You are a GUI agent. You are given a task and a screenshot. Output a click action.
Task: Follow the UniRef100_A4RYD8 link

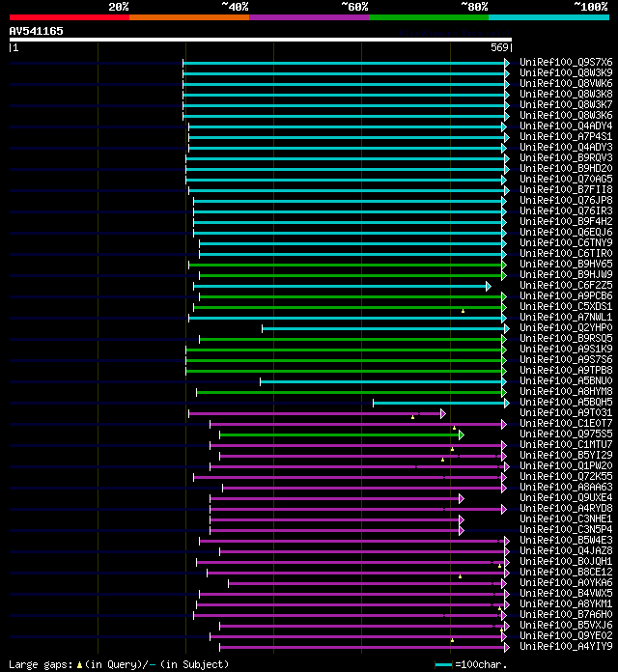[566, 508]
